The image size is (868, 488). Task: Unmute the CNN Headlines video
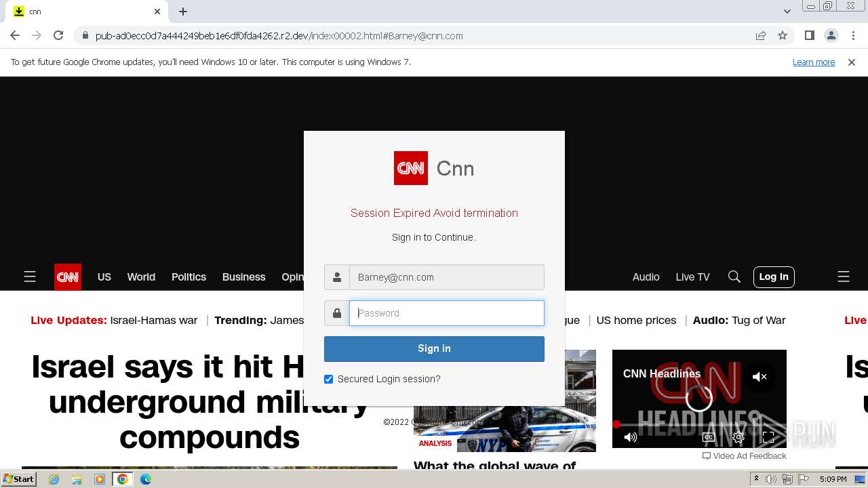coord(759,376)
